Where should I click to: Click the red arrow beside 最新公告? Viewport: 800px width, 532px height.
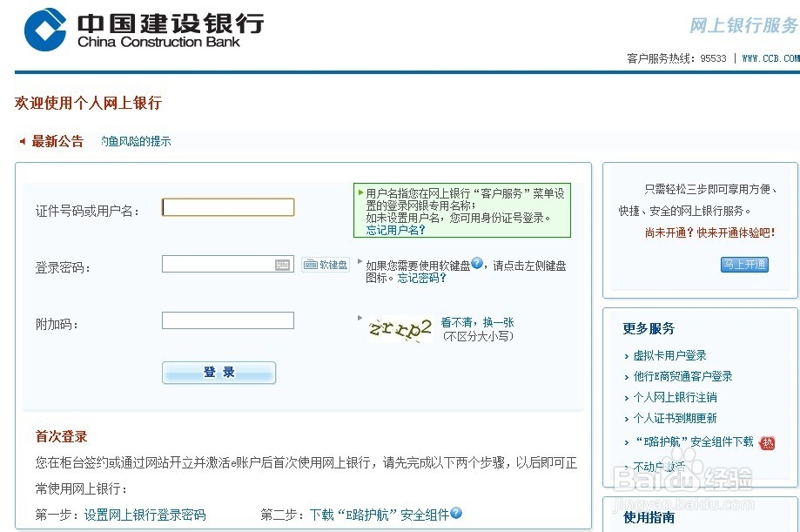point(21,141)
